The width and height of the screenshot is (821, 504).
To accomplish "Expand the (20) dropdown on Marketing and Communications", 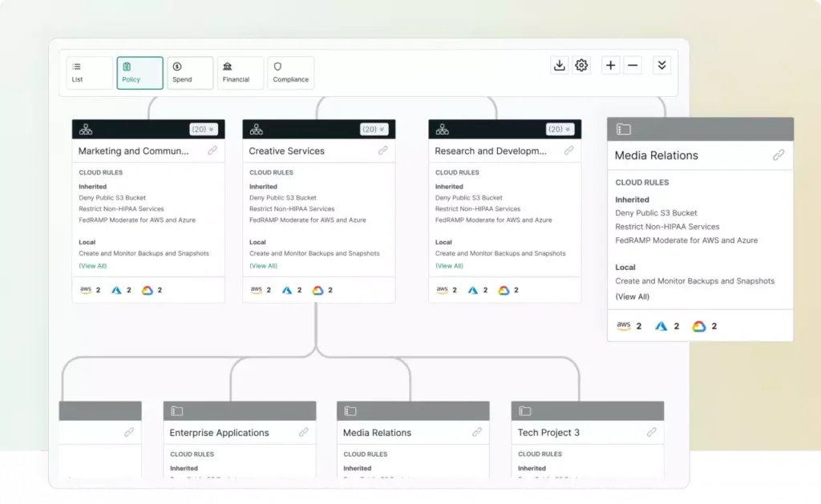I will pyautogui.click(x=203, y=128).
